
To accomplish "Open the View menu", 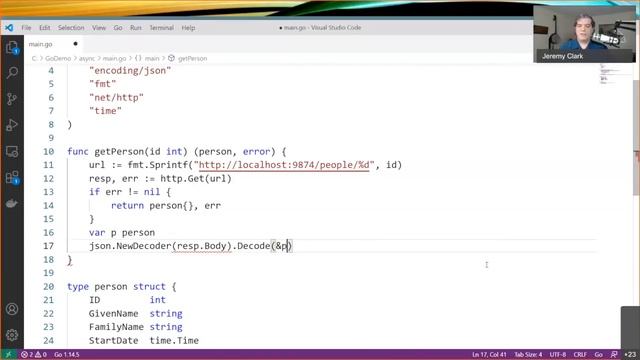I will [x=99, y=28].
